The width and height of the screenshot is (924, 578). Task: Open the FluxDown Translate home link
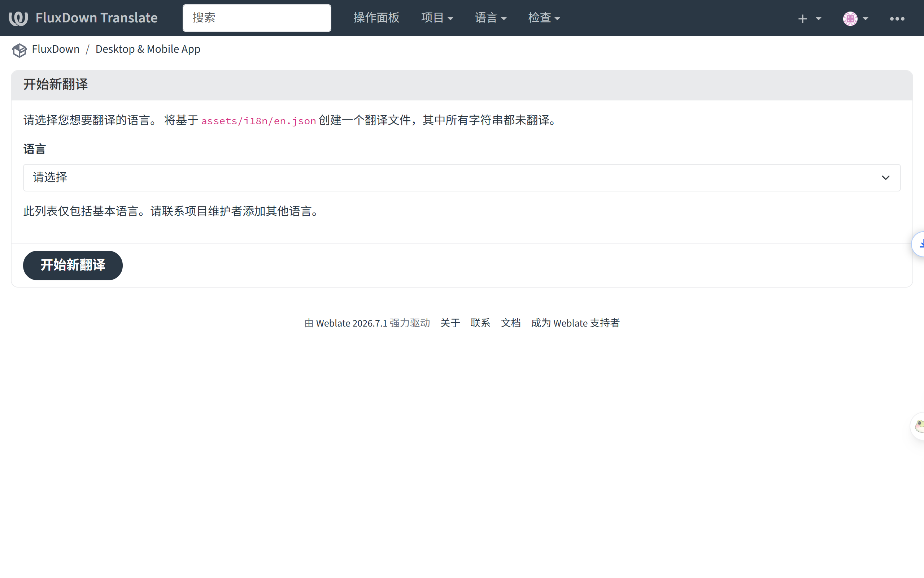tap(96, 18)
